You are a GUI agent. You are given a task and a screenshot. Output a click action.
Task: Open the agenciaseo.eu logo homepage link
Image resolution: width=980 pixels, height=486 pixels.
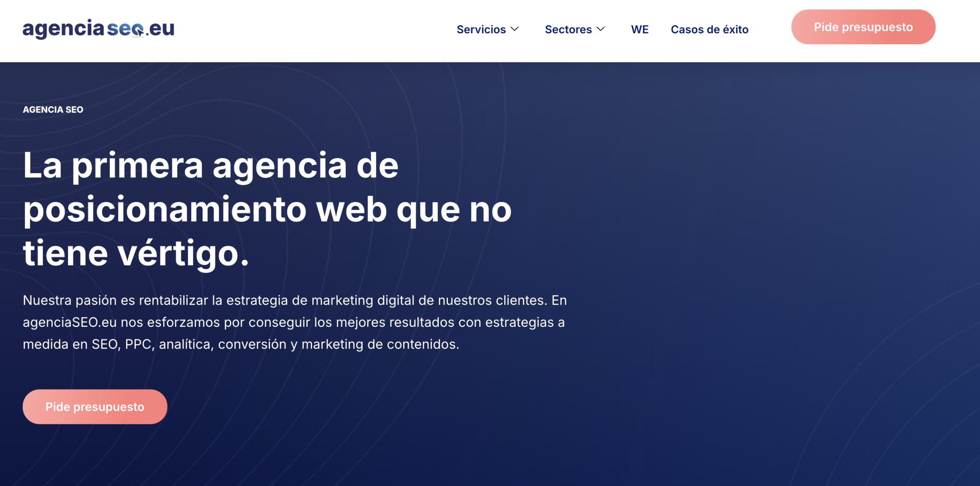tap(98, 29)
